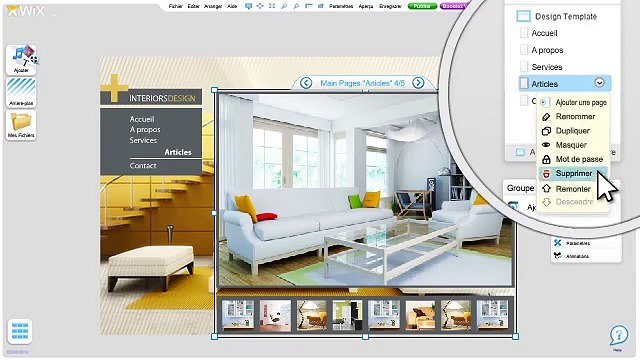This screenshot has width=640, height=360.
Task: Click the Design Template icon
Action: point(523,16)
